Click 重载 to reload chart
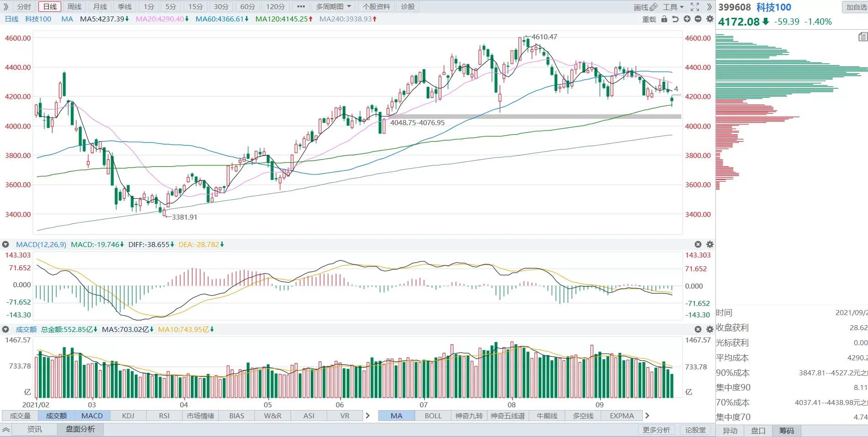Viewport: 868px width, 437px height. tap(649, 19)
